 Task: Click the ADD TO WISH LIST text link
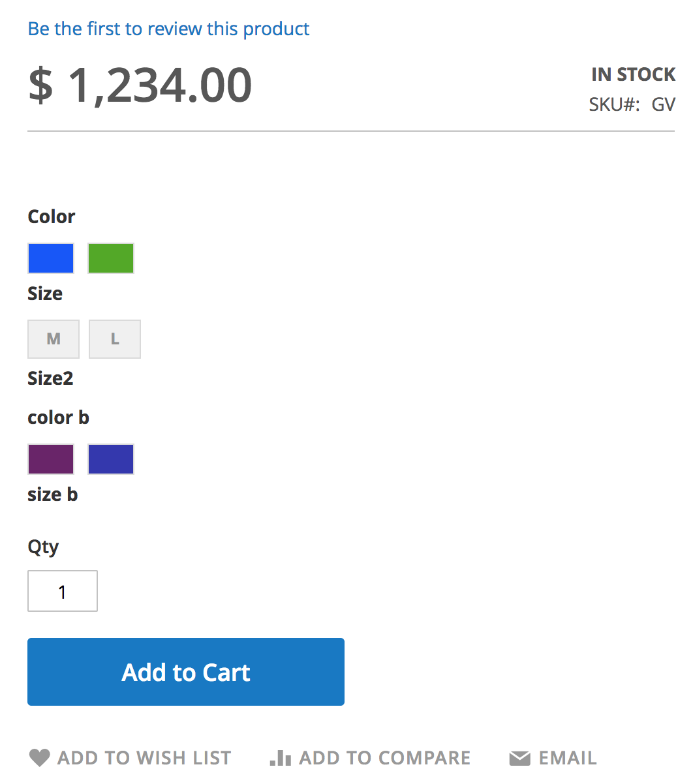tap(144, 758)
